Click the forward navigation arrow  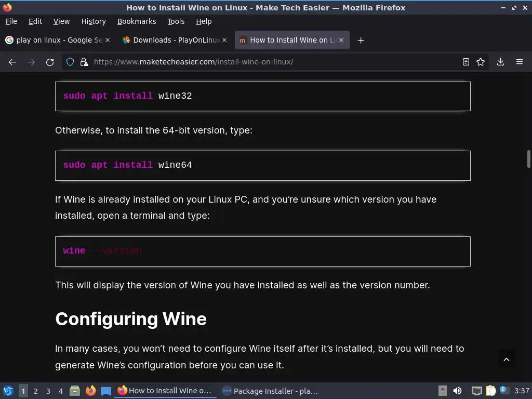tap(31, 62)
